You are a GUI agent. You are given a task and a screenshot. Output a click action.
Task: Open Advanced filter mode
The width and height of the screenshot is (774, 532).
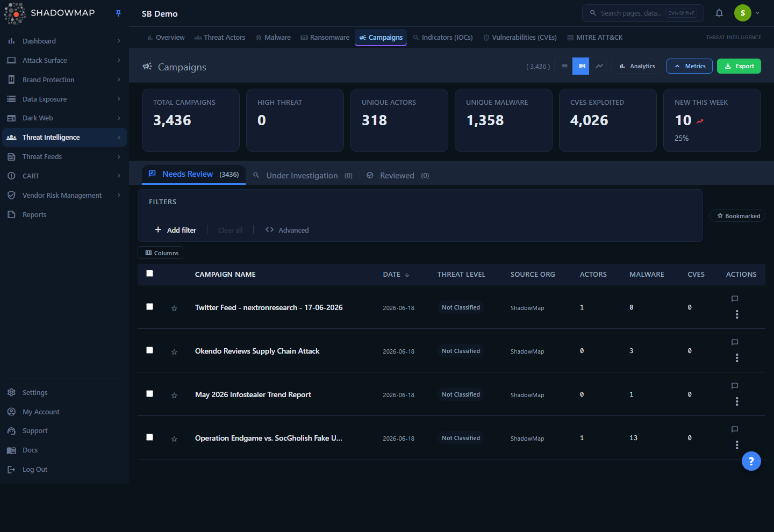[287, 230]
